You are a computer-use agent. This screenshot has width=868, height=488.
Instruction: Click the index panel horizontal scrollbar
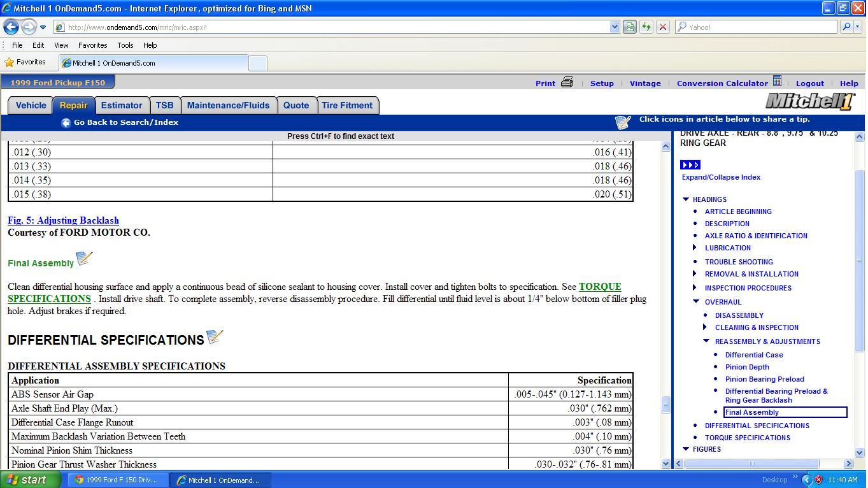(751, 463)
